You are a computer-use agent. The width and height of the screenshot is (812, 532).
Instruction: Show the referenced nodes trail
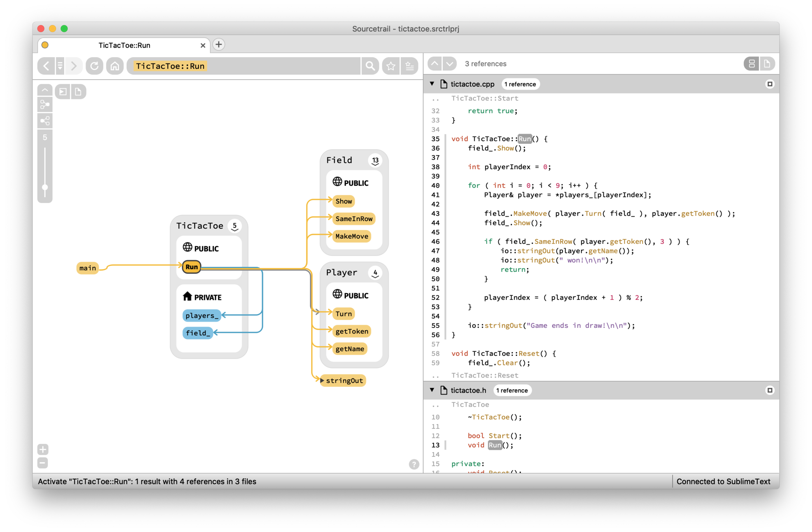[x=45, y=121]
